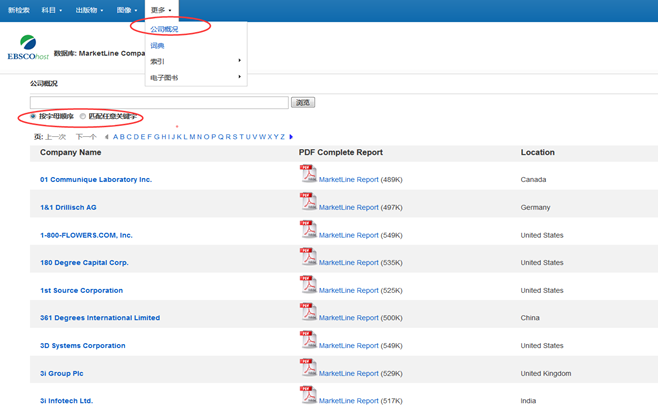Select the 匹配任意关键字 radio button
The image size is (658, 408).
point(83,116)
